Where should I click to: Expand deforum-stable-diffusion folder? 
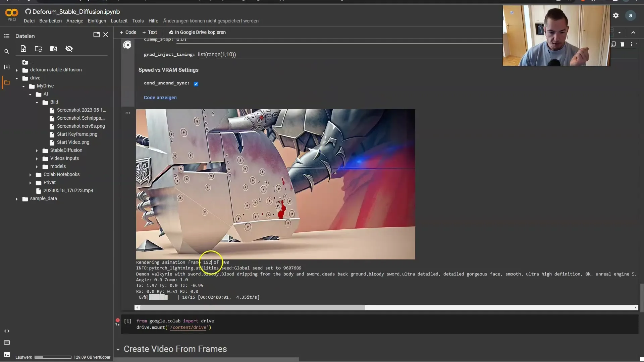pyautogui.click(x=17, y=70)
